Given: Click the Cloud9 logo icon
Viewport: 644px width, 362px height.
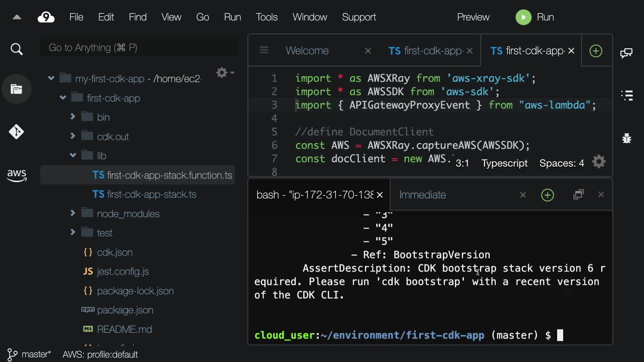Looking at the screenshot, I should coord(46,17).
